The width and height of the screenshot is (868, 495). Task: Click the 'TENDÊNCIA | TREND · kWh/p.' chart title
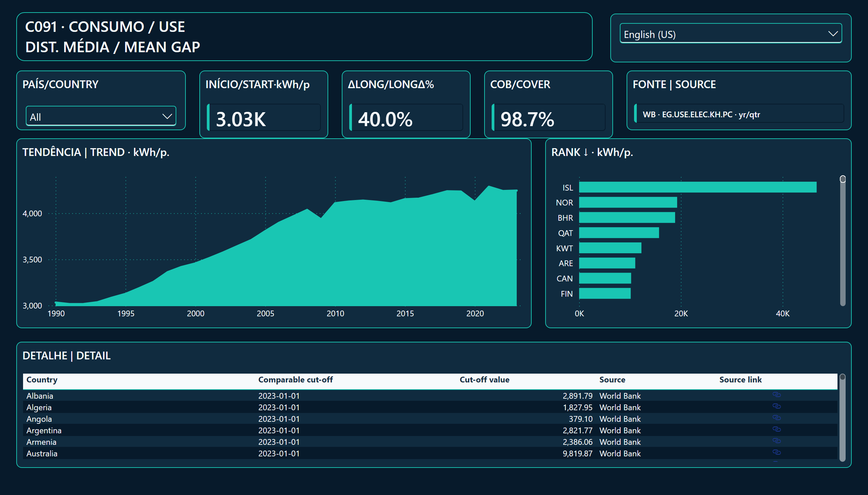pyautogui.click(x=96, y=152)
